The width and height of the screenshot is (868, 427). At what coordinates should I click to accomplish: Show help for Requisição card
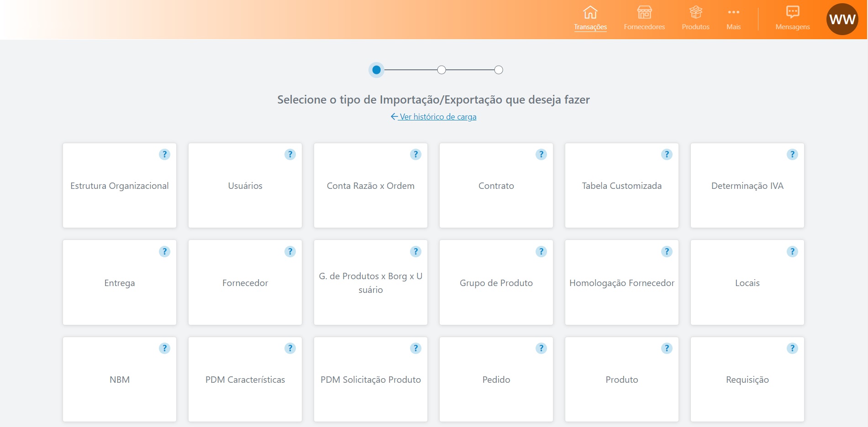(792, 349)
